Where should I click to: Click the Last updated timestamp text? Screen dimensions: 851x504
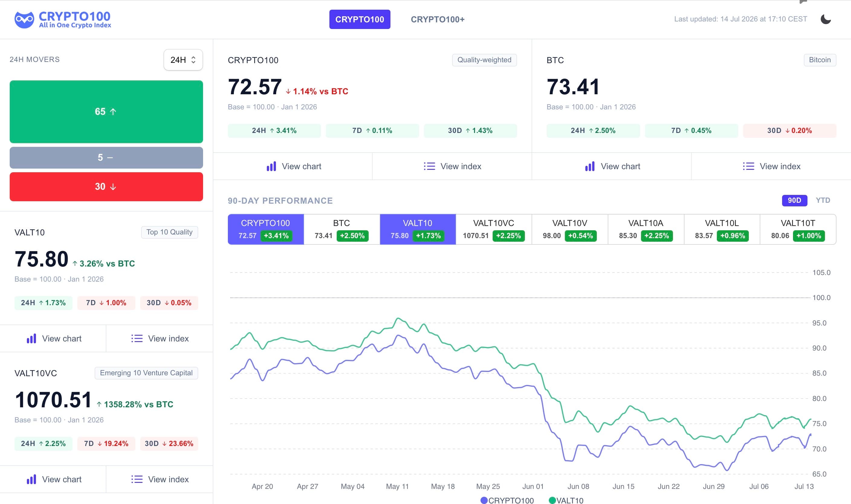740,19
